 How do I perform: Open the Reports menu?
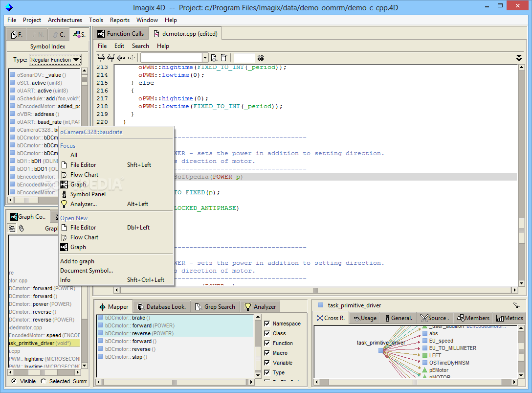[x=120, y=20]
